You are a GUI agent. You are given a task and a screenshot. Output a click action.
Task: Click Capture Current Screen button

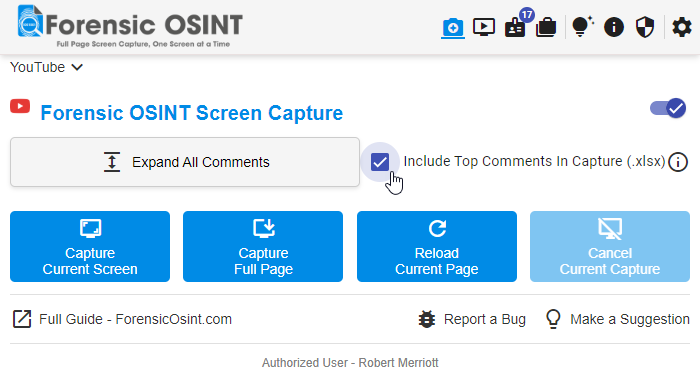(x=90, y=246)
